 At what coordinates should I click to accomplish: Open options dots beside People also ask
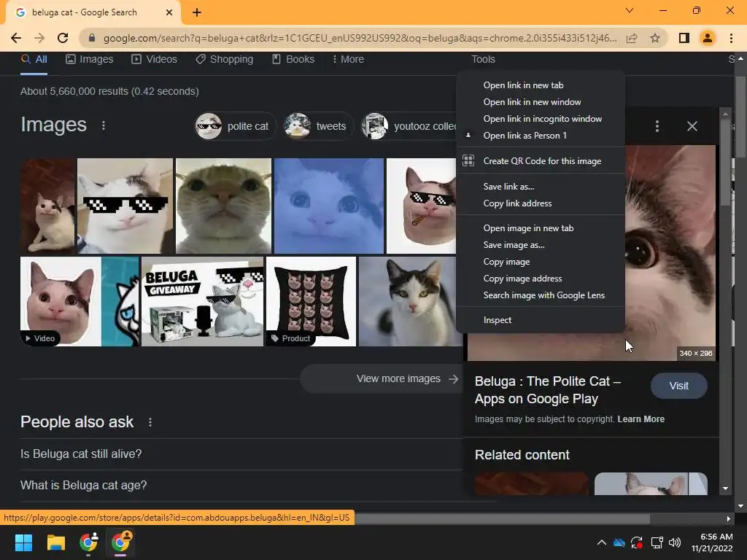pos(150,422)
